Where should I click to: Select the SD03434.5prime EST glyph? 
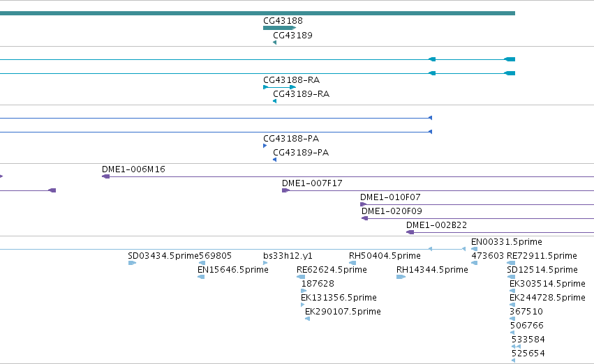(132, 263)
